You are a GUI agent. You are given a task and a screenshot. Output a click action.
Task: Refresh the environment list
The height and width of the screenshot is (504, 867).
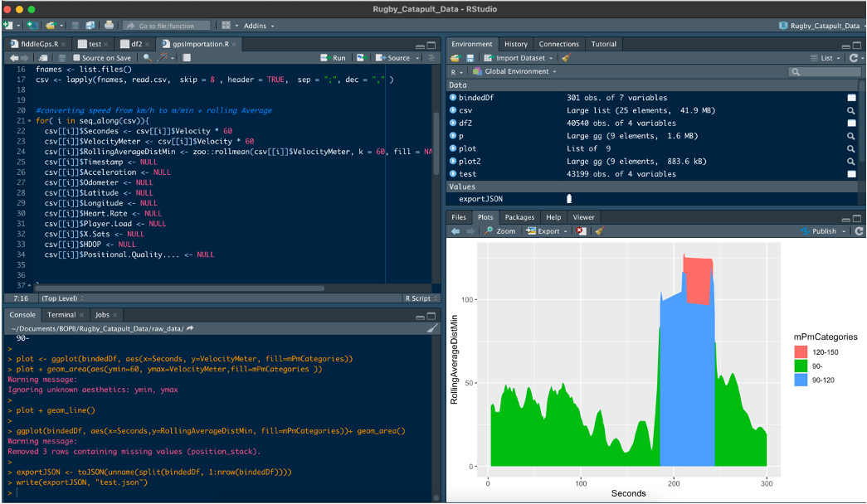point(853,58)
